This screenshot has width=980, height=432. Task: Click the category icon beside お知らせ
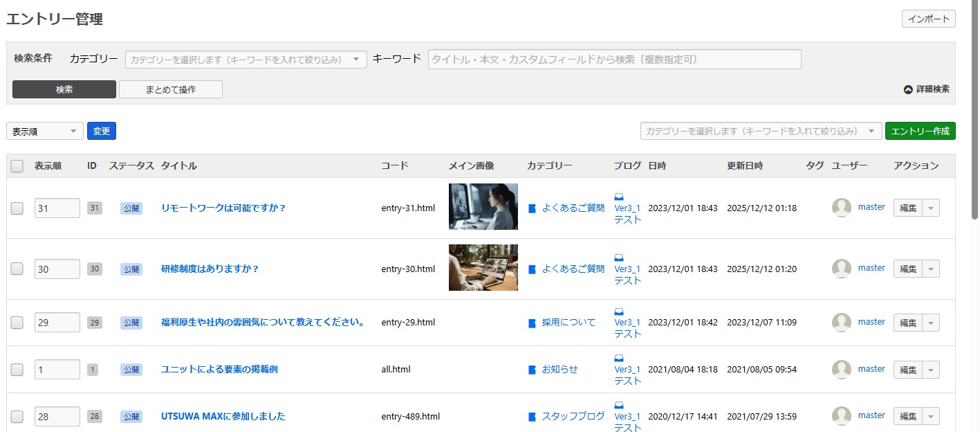tap(532, 370)
